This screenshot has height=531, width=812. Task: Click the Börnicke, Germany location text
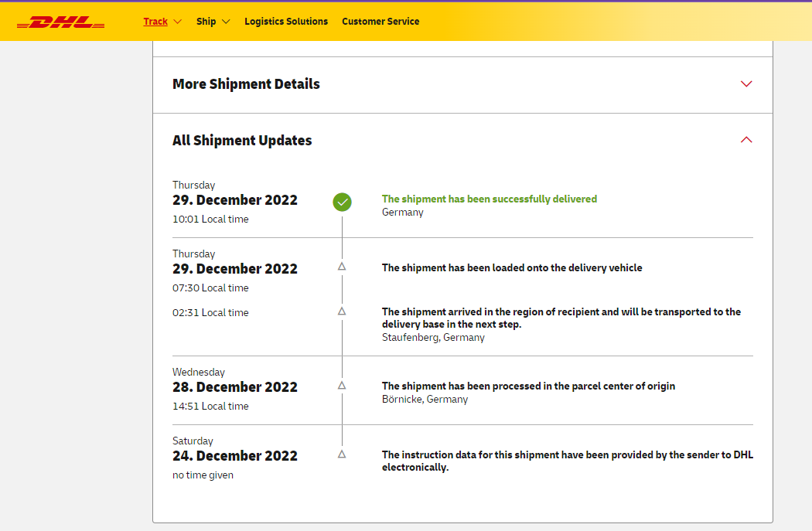(425, 400)
